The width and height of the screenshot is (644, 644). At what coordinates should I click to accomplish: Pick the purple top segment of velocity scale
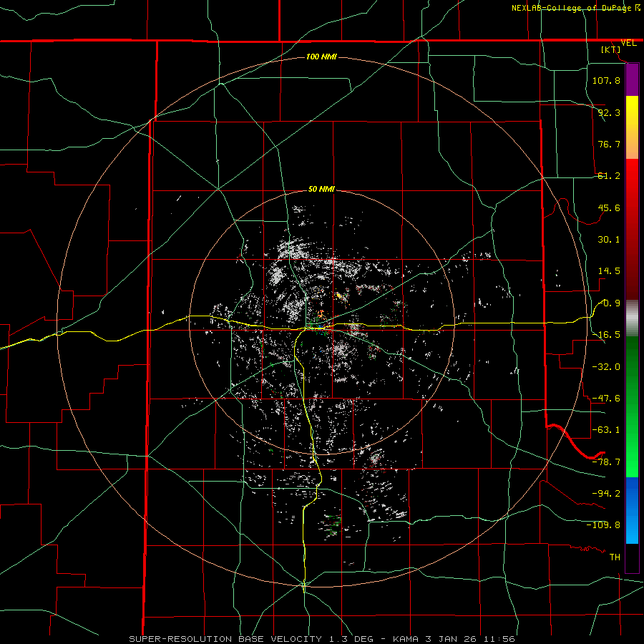(632, 79)
